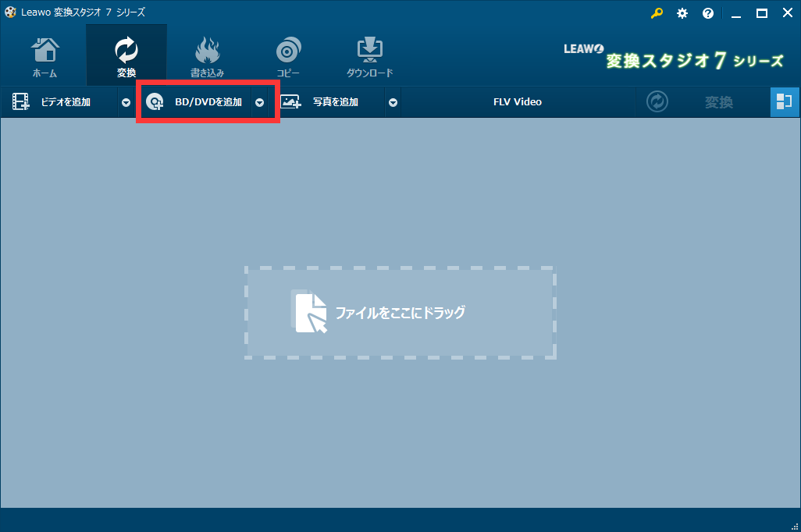Expand the ビデオを追加 dropdown arrow

(x=126, y=102)
